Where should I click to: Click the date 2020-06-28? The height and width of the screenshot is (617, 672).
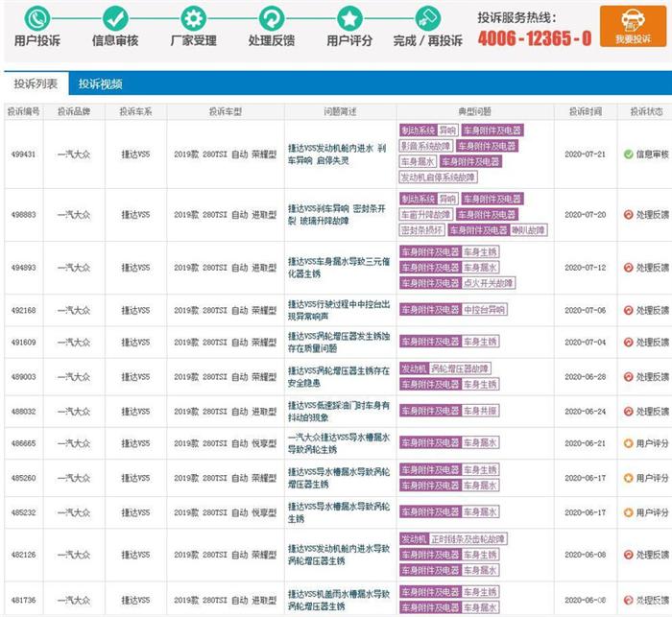(586, 377)
